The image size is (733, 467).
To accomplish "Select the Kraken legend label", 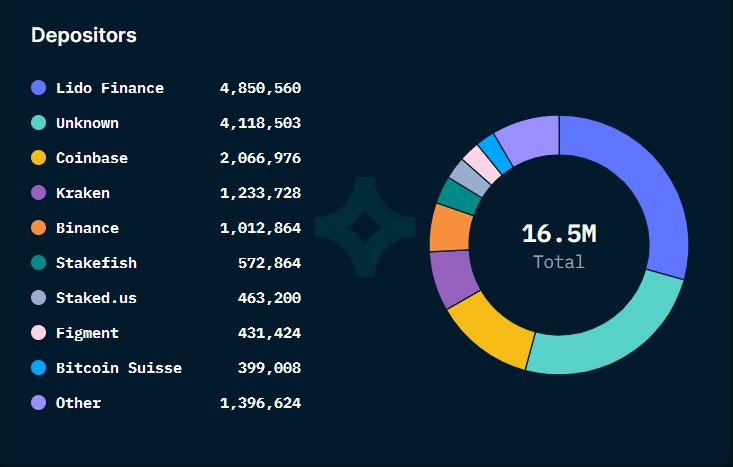I will 83,193.
